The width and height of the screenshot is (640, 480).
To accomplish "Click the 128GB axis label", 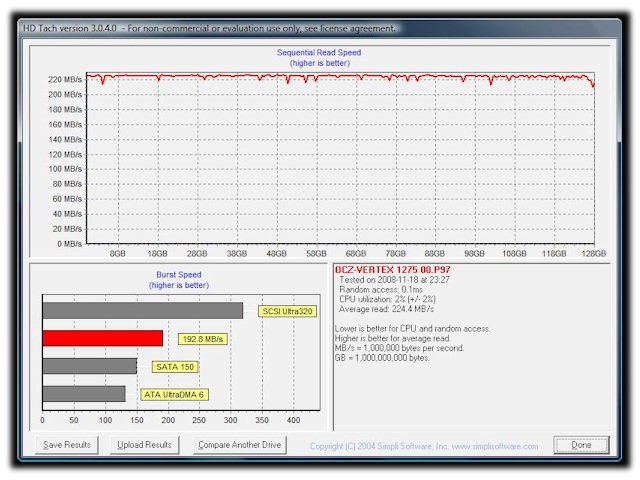I will point(593,253).
